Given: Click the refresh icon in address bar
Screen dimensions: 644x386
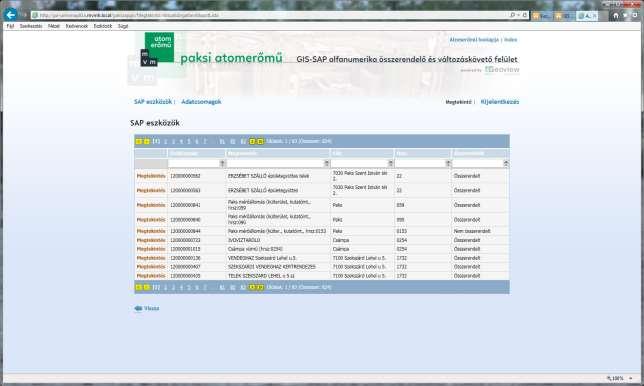Looking at the screenshot, I should pos(524,15).
